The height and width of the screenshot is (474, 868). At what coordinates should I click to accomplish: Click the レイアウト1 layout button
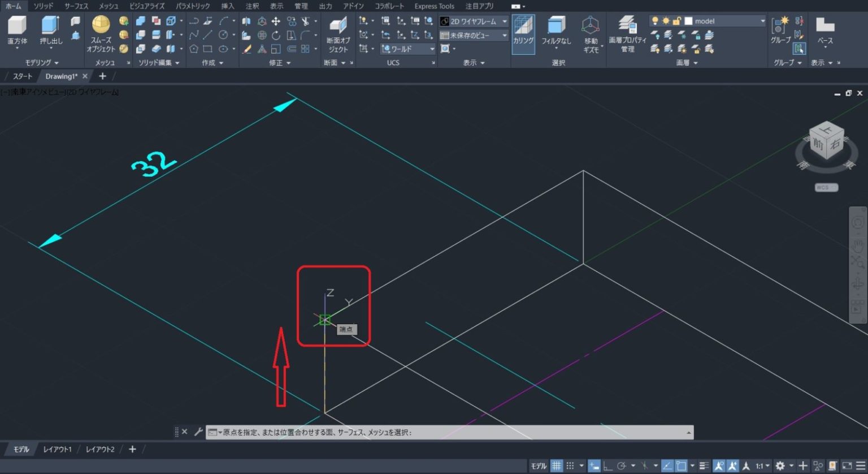[x=57, y=449]
